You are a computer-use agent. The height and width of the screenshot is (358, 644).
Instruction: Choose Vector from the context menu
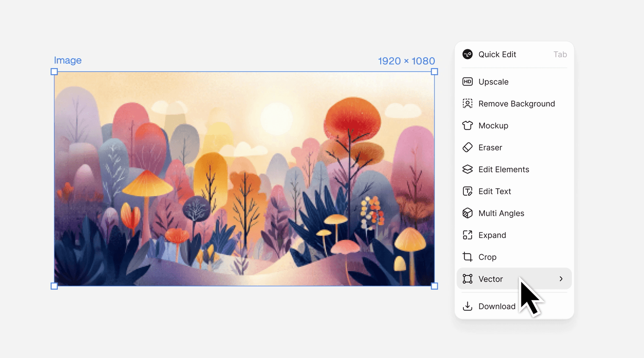514,279
